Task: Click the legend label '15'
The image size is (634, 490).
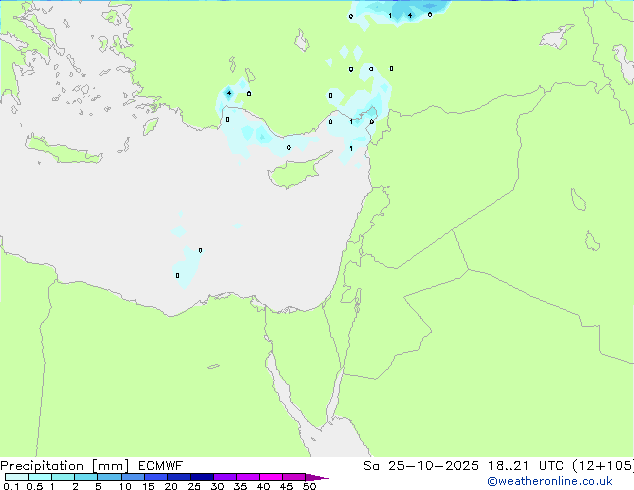Action: (x=148, y=486)
